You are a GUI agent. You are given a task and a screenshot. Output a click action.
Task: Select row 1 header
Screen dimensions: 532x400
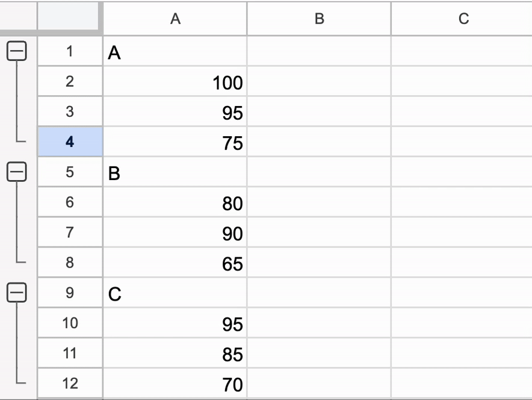pyautogui.click(x=70, y=51)
